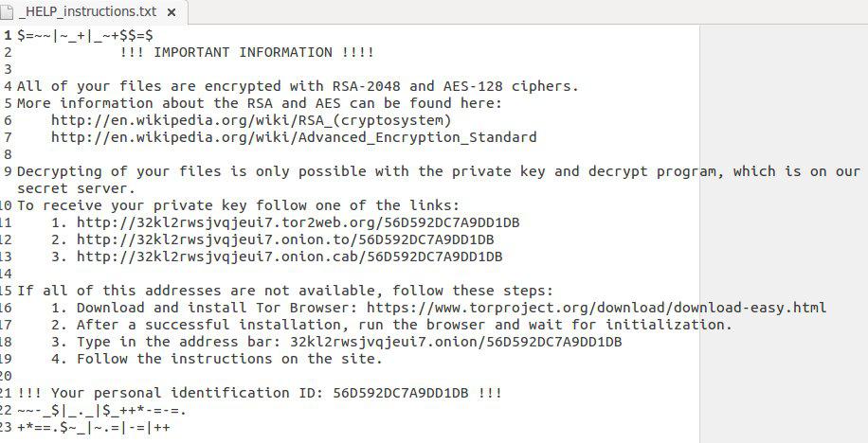This screenshot has height=443, width=868.
Task: Open the Advanced Encryption Standard Wikipedia link
Action: [294, 137]
